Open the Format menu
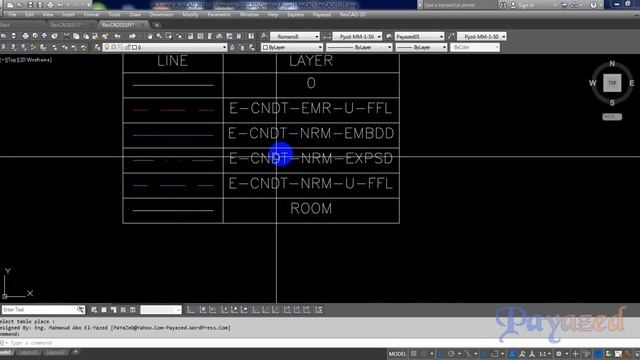Image resolution: width=640 pixels, height=360 pixels. pos(91,14)
